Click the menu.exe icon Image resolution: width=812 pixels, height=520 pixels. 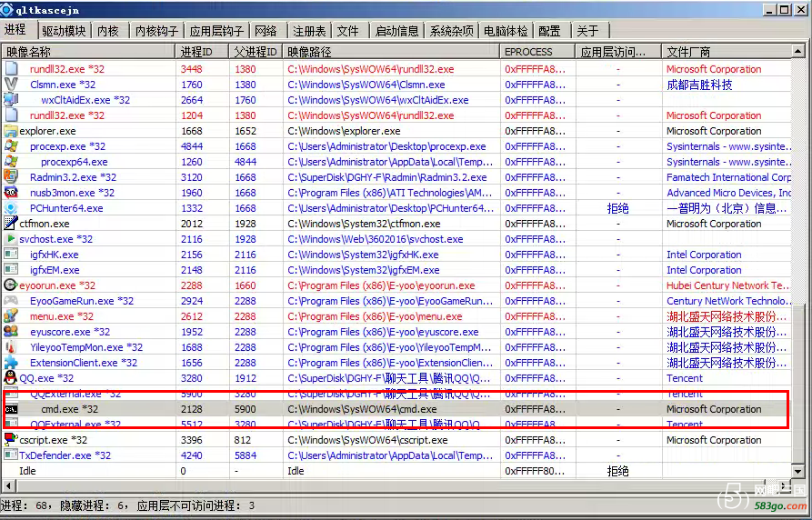tap(11, 316)
